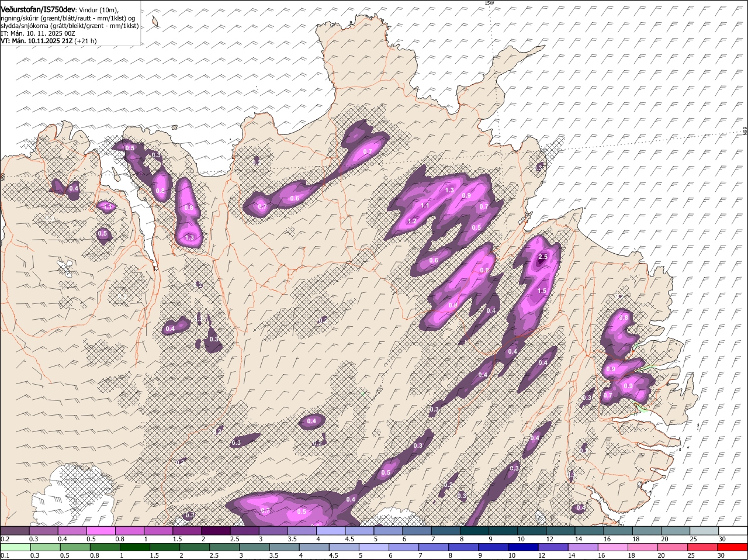
Task: Select upper legend swatch between 1 and 1.5
Action: [x=158, y=531]
